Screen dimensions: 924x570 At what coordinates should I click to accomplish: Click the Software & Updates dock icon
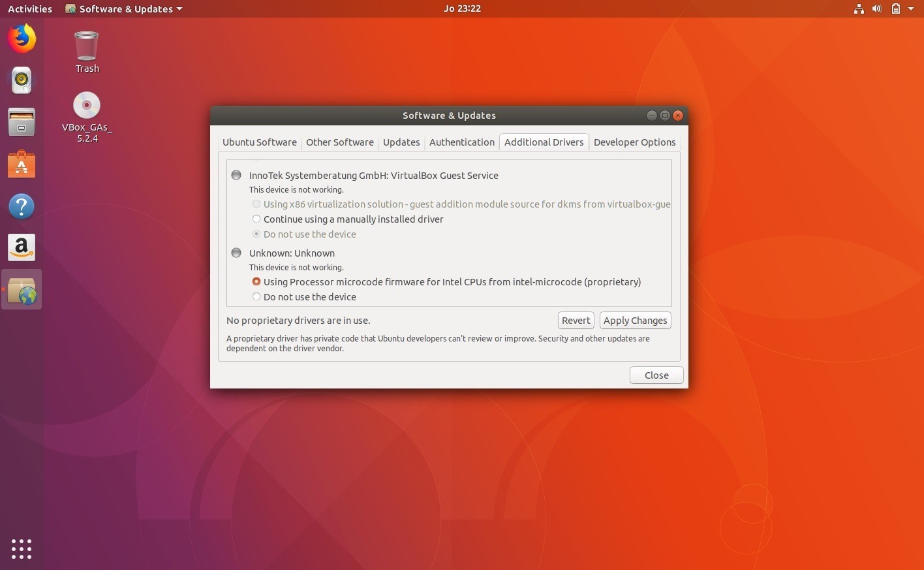[x=22, y=289]
